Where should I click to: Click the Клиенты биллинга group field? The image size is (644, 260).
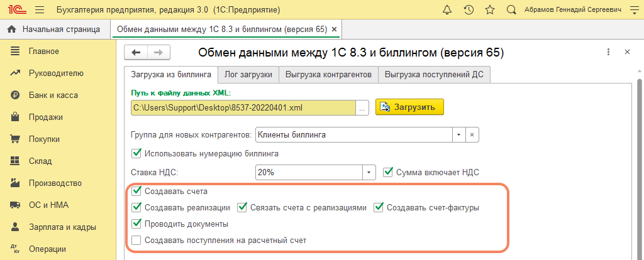353,134
